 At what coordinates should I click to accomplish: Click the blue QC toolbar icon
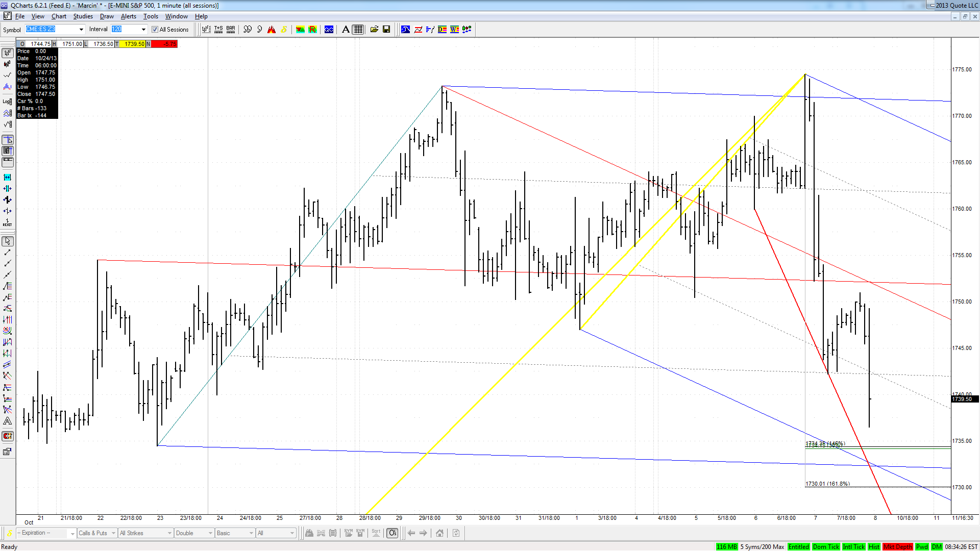click(x=329, y=30)
